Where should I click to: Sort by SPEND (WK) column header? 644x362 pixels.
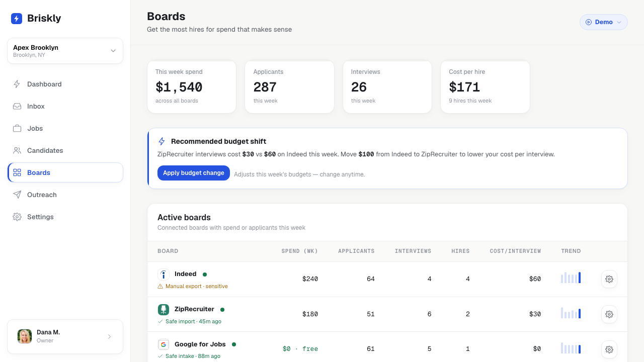(300, 251)
